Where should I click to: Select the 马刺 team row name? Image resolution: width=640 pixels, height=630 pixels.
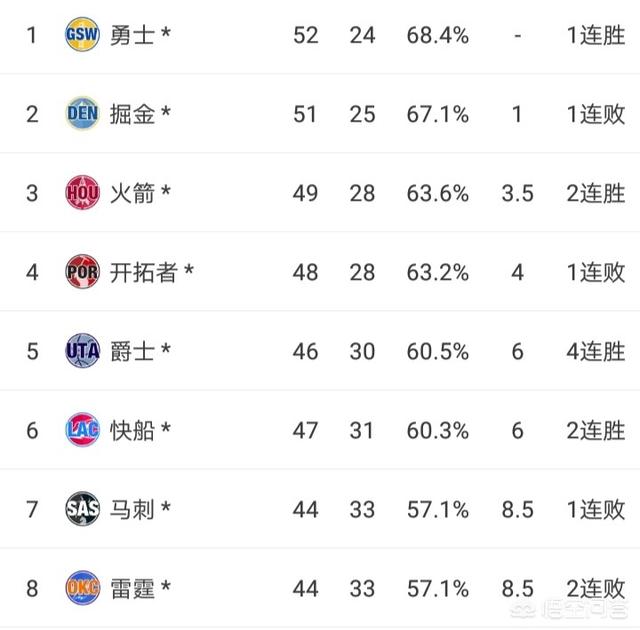[x=133, y=510]
